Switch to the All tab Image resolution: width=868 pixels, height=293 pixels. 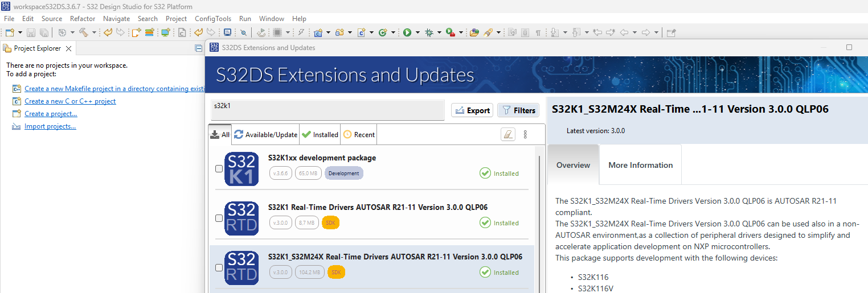tap(220, 135)
